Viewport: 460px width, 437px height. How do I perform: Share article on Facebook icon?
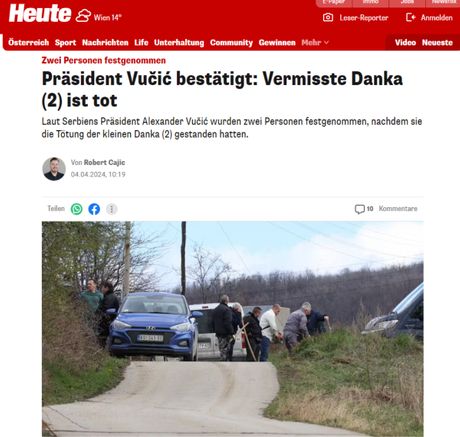94,209
